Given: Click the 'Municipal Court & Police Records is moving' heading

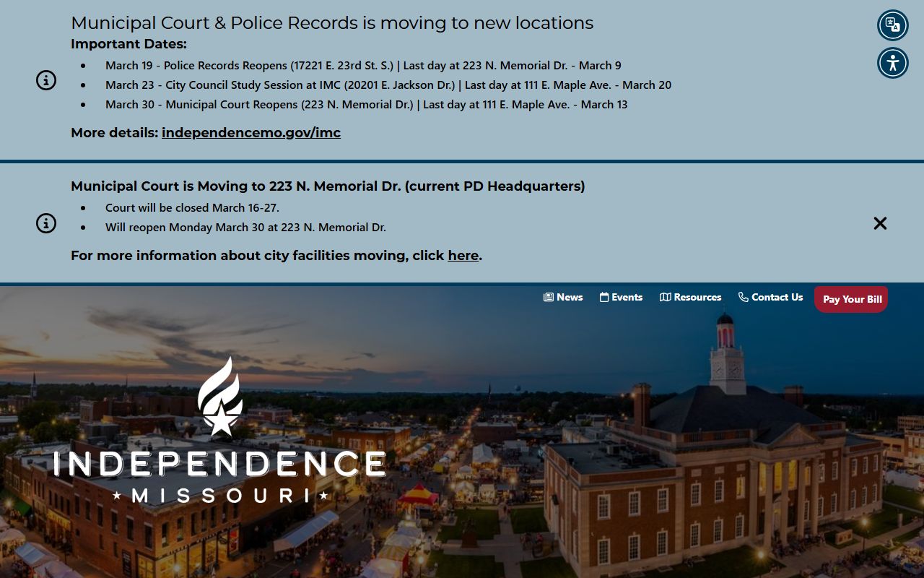Looking at the screenshot, I should click(332, 23).
